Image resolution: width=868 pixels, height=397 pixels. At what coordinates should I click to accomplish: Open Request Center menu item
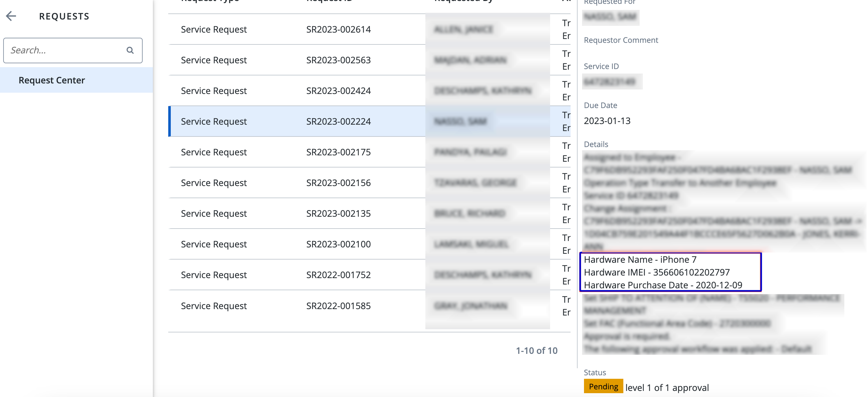click(x=51, y=80)
